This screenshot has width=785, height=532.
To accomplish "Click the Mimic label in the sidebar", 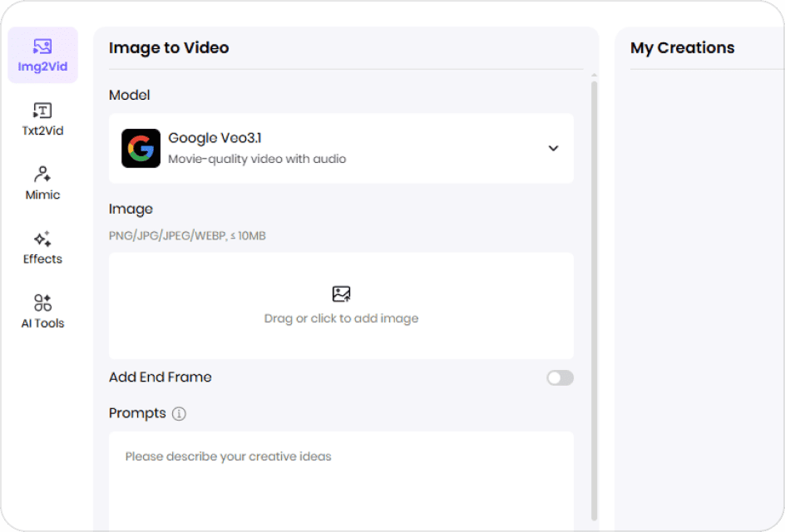I will (x=42, y=195).
